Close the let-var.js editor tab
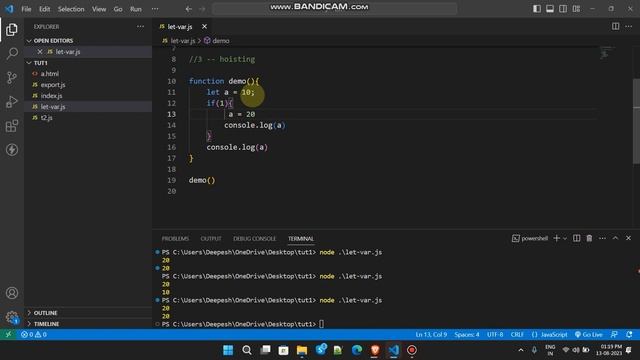This screenshot has height=360, width=640. (x=204, y=27)
